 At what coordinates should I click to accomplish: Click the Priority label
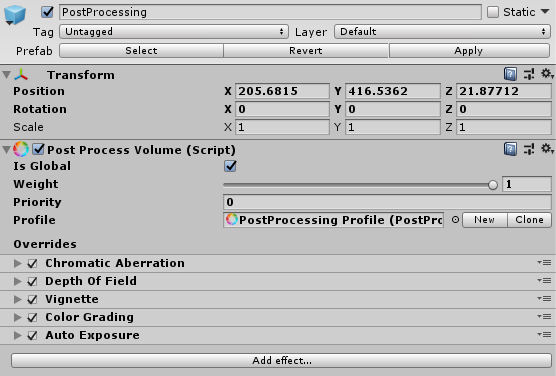[x=37, y=202]
